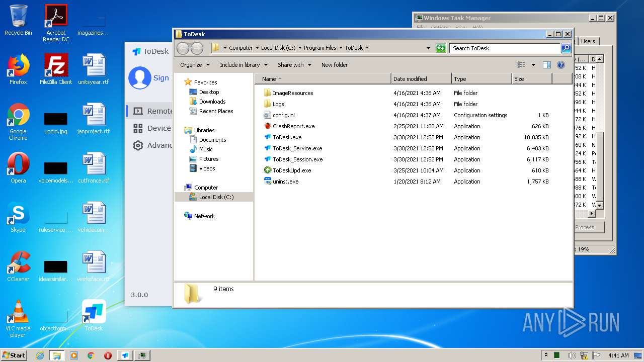Expand the view options dropdown arrow
644x362 pixels.
[533, 65]
